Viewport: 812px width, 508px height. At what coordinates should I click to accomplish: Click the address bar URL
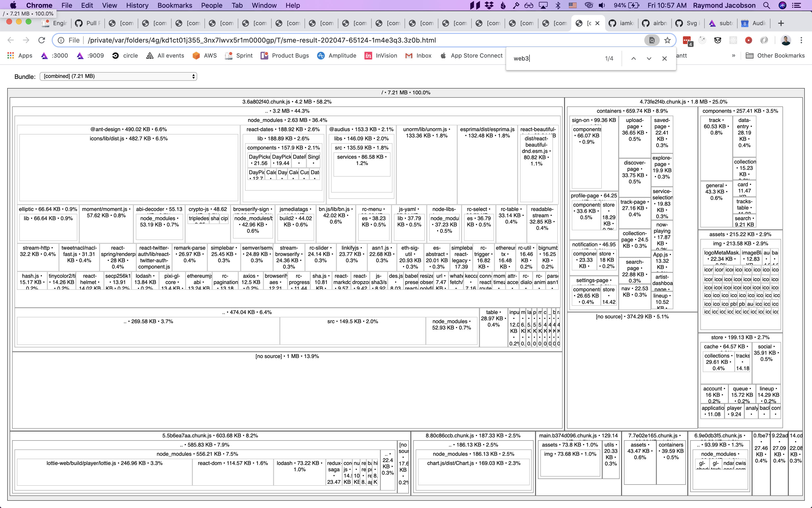click(262, 40)
